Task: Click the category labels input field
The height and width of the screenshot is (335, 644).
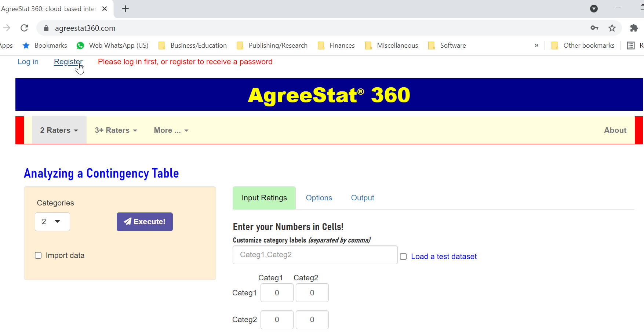Action: [314, 255]
